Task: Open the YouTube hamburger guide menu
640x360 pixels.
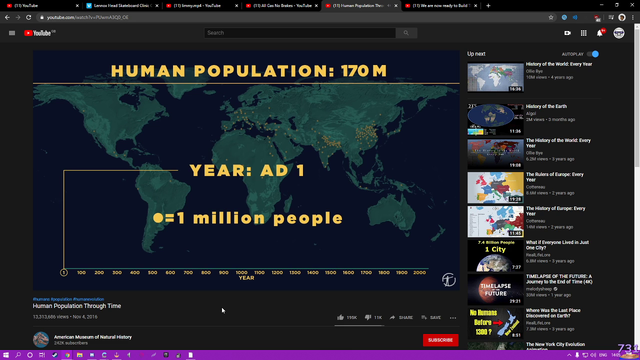Action: pos(12,33)
